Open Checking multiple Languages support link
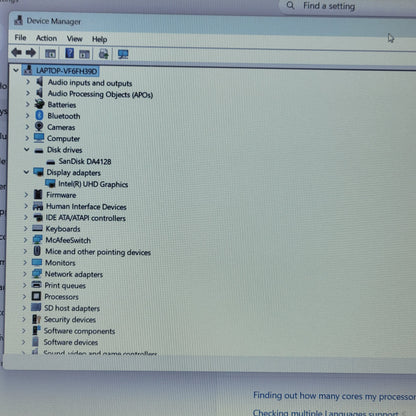The height and width of the screenshot is (416, 416). click(325, 413)
